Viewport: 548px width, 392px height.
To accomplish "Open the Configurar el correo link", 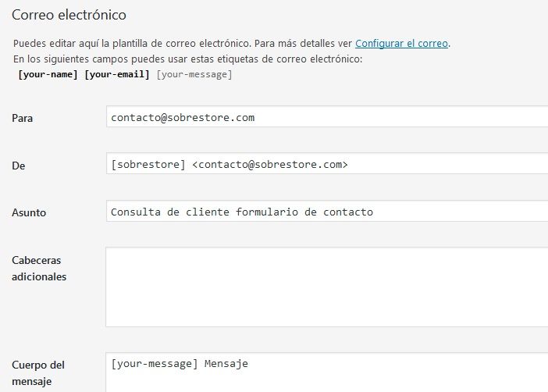I will point(401,44).
